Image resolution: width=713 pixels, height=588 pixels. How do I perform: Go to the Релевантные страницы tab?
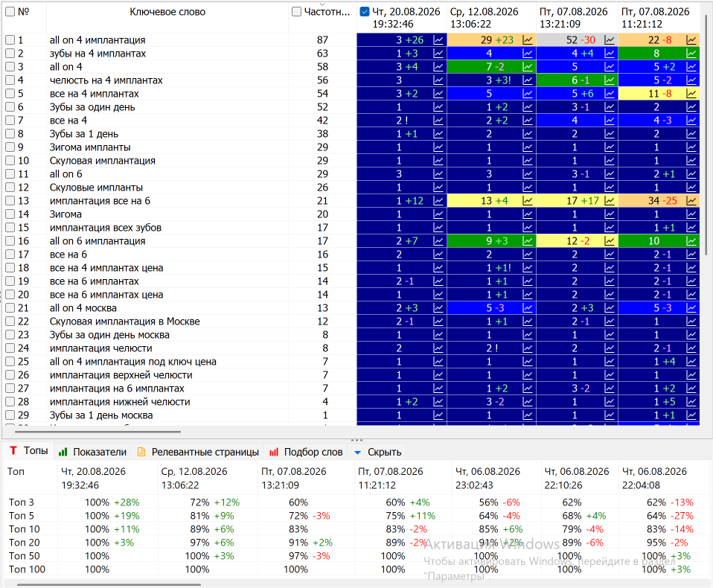198,452
